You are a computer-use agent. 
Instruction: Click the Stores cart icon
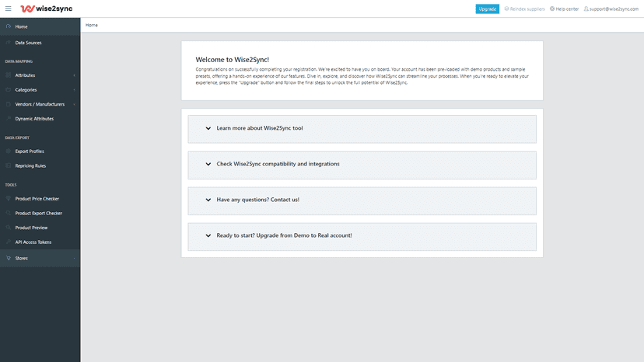9,258
